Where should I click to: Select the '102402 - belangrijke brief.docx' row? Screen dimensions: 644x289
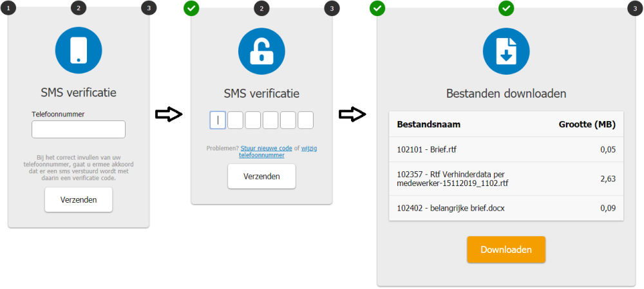506,208
